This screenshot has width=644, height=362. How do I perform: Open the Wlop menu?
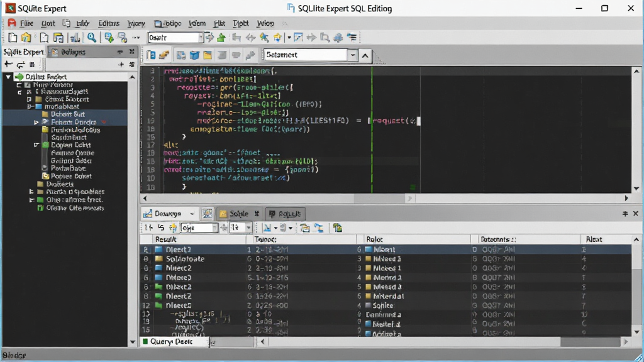[265, 23]
